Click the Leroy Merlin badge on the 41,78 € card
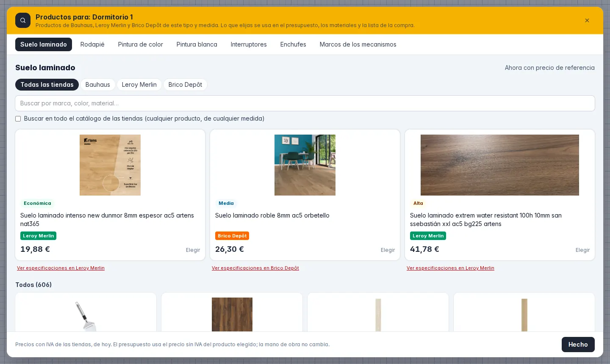The height and width of the screenshot is (364, 610). pyautogui.click(x=428, y=236)
